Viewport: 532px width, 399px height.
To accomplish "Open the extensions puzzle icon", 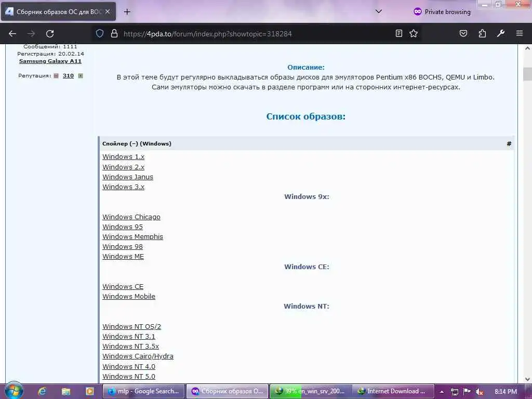I will coord(482,33).
